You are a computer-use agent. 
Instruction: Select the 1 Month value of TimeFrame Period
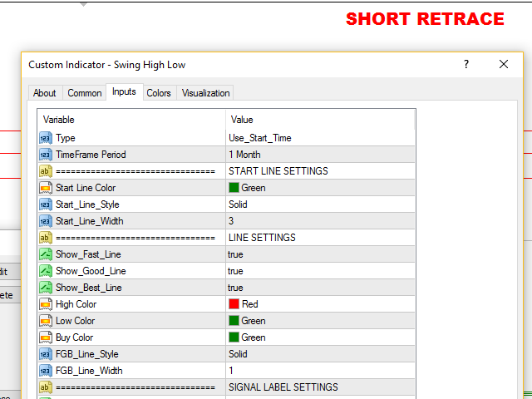pyautogui.click(x=244, y=155)
